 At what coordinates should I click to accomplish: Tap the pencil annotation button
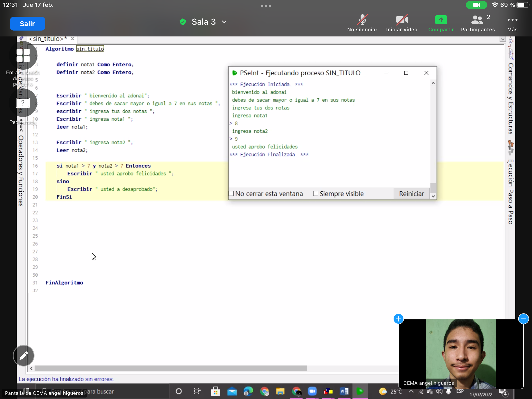(24, 355)
